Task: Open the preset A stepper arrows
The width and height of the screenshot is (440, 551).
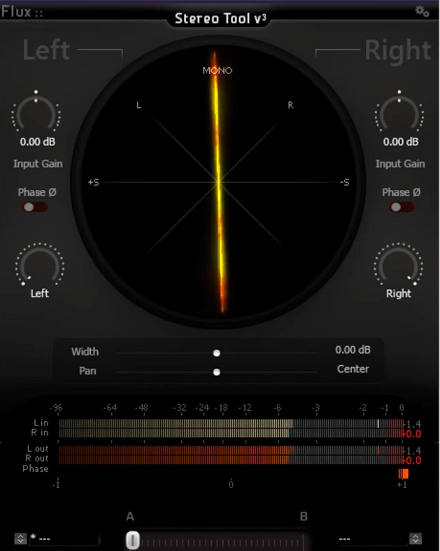Action: 20,538
